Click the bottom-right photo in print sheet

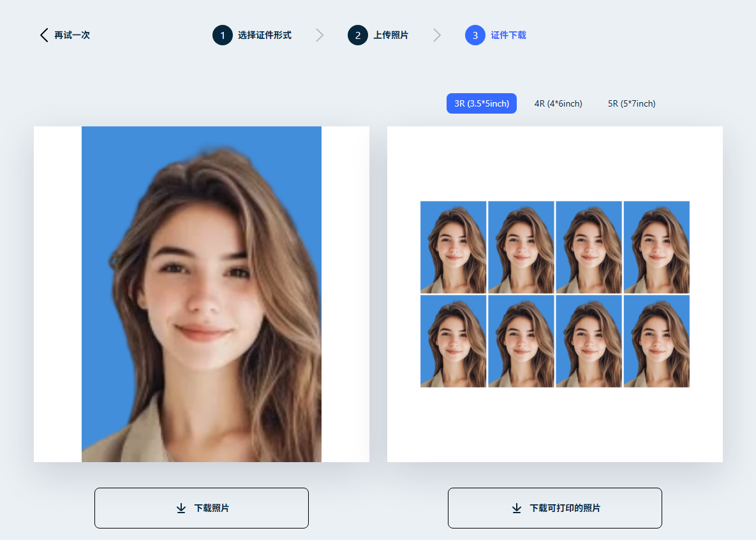[x=656, y=341]
